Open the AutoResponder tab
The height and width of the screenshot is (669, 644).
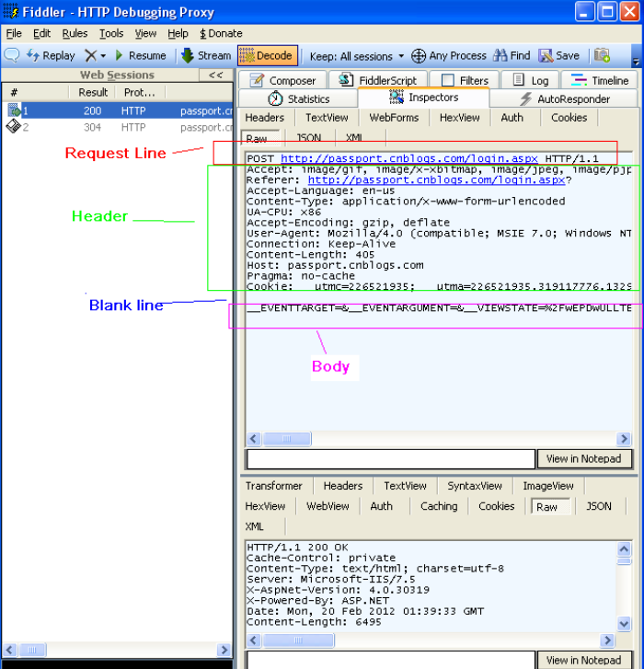(x=564, y=99)
